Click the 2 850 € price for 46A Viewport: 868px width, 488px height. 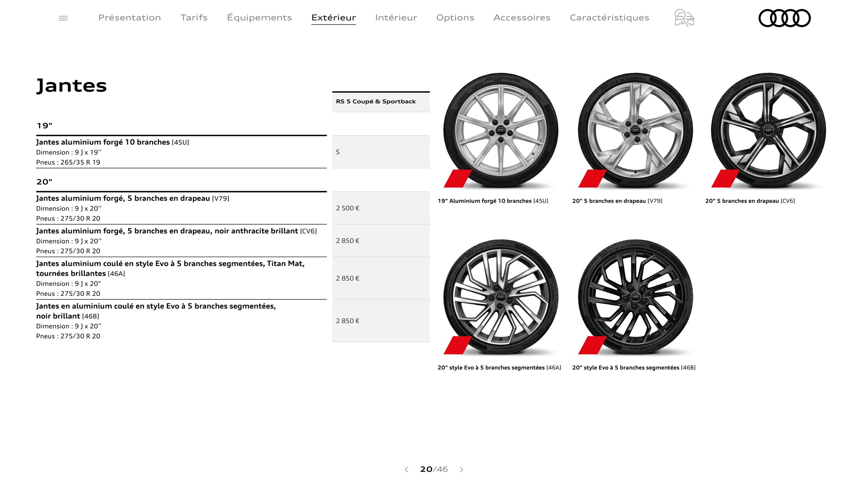pos(381,278)
